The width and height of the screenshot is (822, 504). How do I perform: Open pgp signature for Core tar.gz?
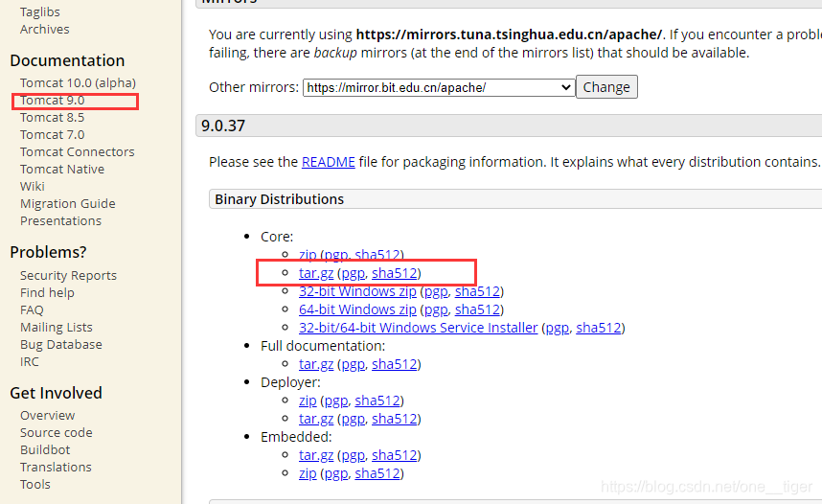[353, 273]
